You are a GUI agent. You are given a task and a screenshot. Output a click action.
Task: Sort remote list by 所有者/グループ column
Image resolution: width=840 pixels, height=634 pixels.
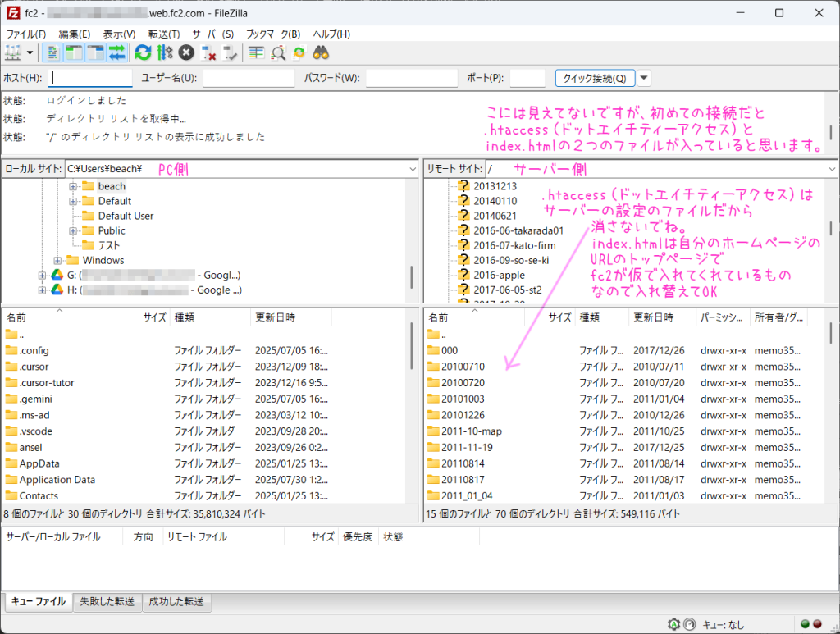point(778,317)
